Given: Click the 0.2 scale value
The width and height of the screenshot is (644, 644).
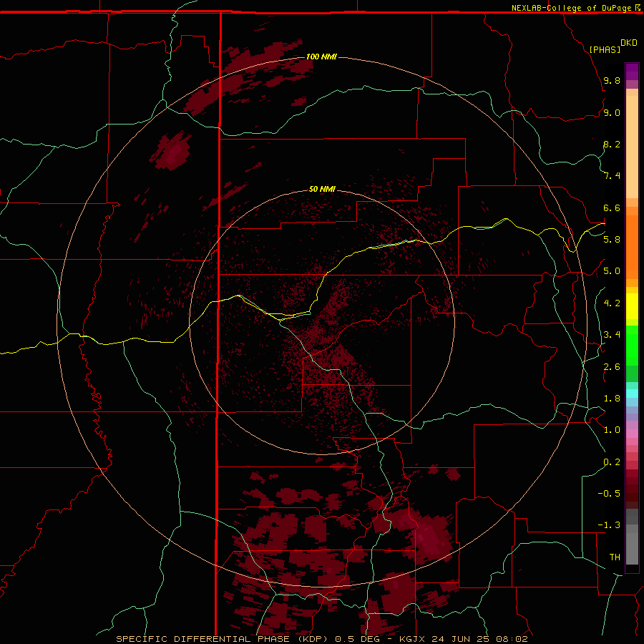Looking at the screenshot, I should coord(612,462).
